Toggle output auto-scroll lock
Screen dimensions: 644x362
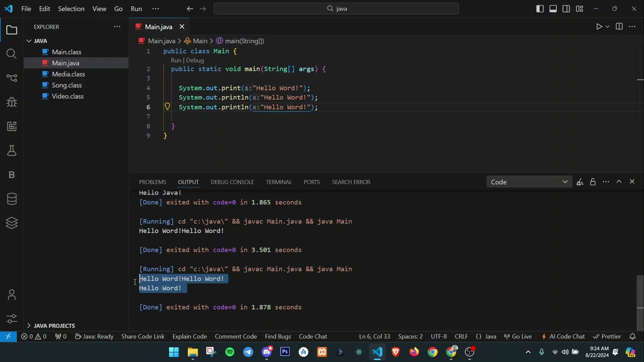click(593, 182)
